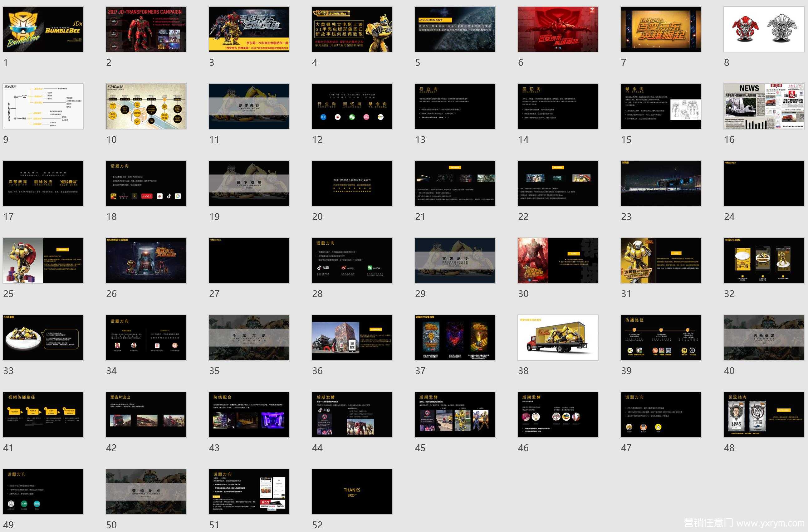The height and width of the screenshot is (532, 808).
Task: Select slide 31 Bumblebee chef poster thumbnail
Action: coord(661,261)
